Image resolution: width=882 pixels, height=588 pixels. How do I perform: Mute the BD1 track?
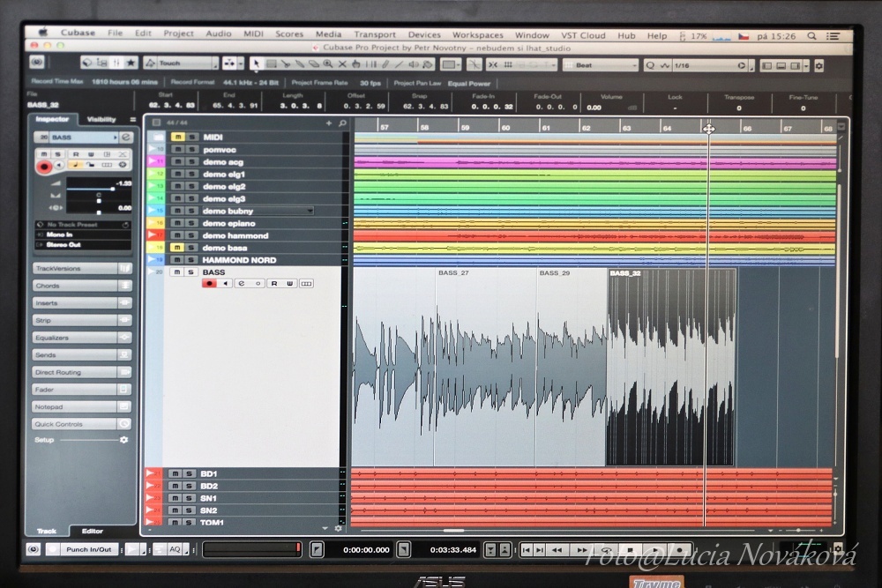[x=175, y=474]
